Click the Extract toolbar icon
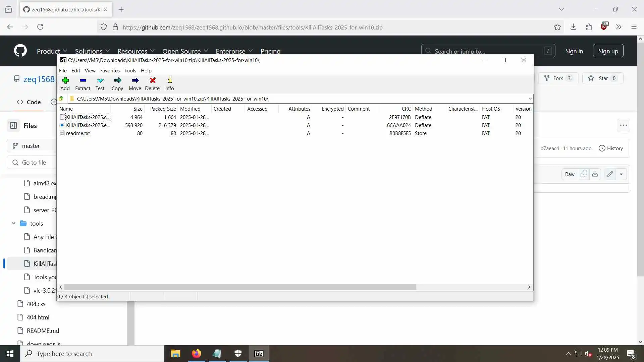 83,81
